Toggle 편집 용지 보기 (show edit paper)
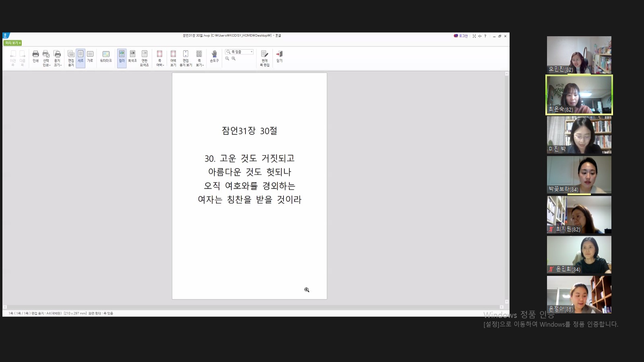Viewport: 644px width, 362px height. tap(186, 59)
